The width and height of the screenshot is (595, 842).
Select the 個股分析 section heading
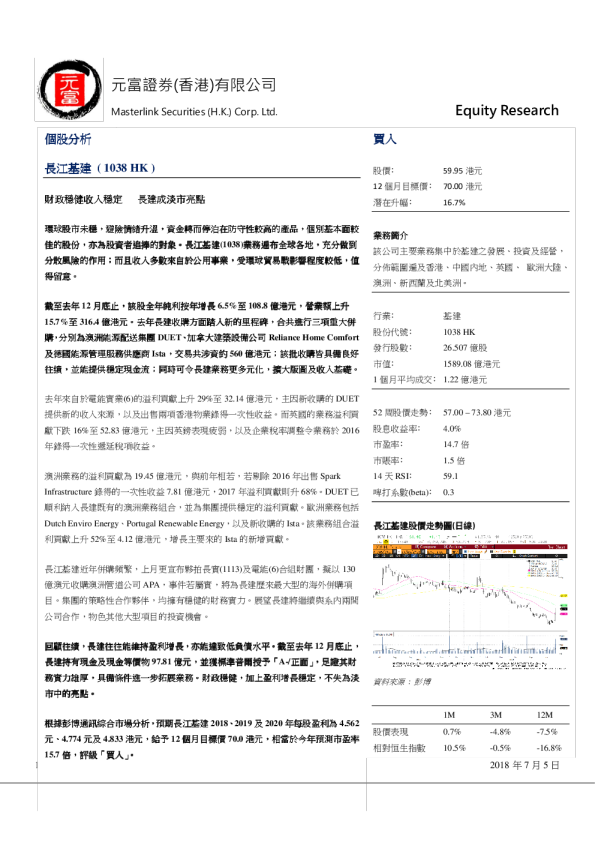point(68,139)
